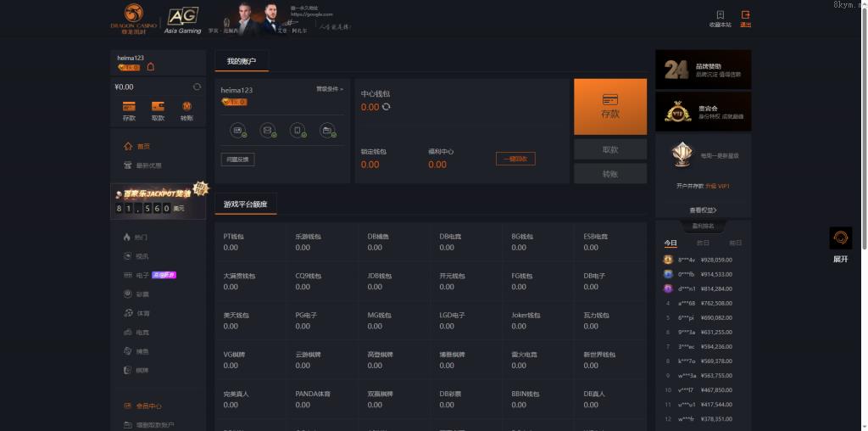Click the one-click recall (一键回收) button
868x431 pixels.
coord(515,159)
